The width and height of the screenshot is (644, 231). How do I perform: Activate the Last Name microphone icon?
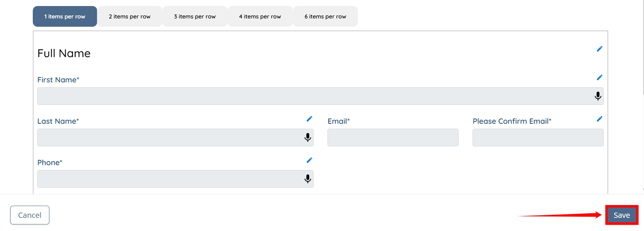click(307, 137)
